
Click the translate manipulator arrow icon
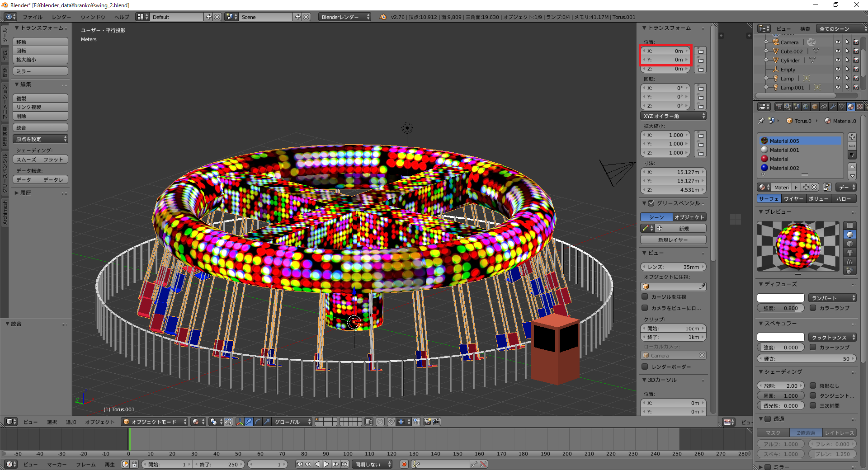pos(249,422)
